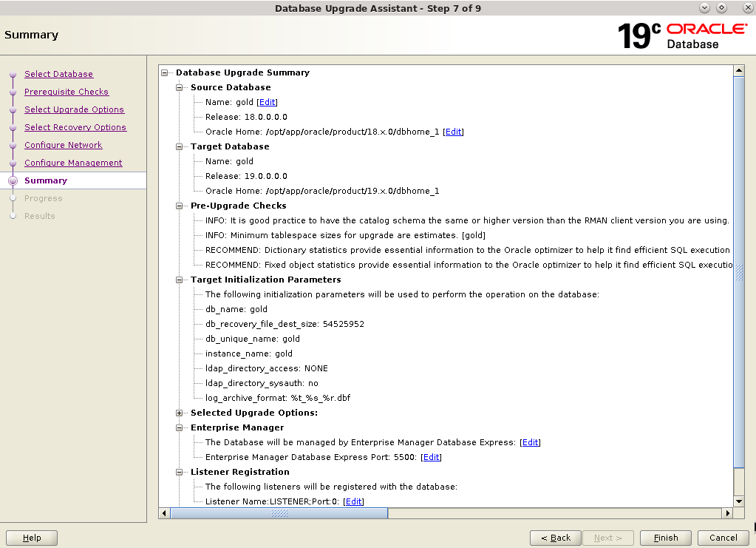Collapse the Listener Registration section
Screen dimensions: 756x548
click(179, 472)
